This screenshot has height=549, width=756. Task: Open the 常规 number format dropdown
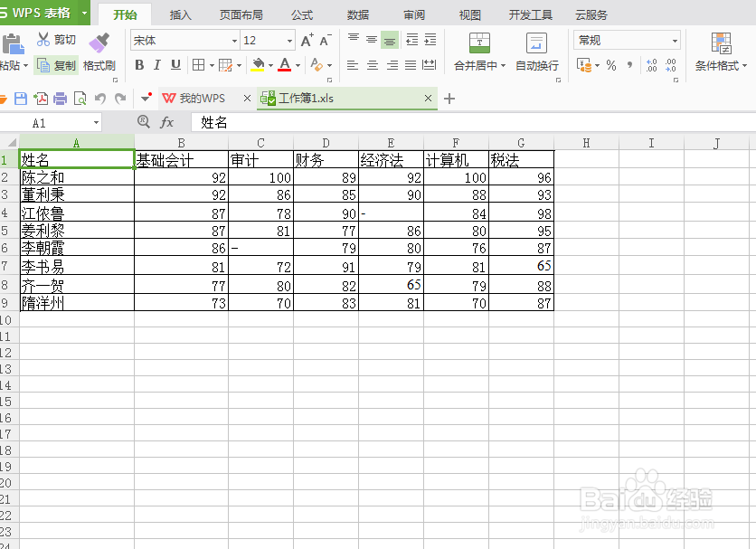(x=676, y=40)
